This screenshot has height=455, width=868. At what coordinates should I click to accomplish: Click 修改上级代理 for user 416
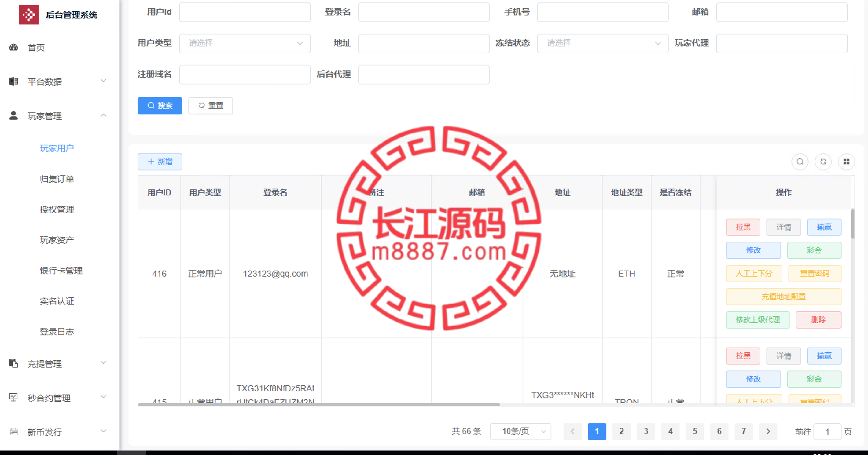(758, 320)
